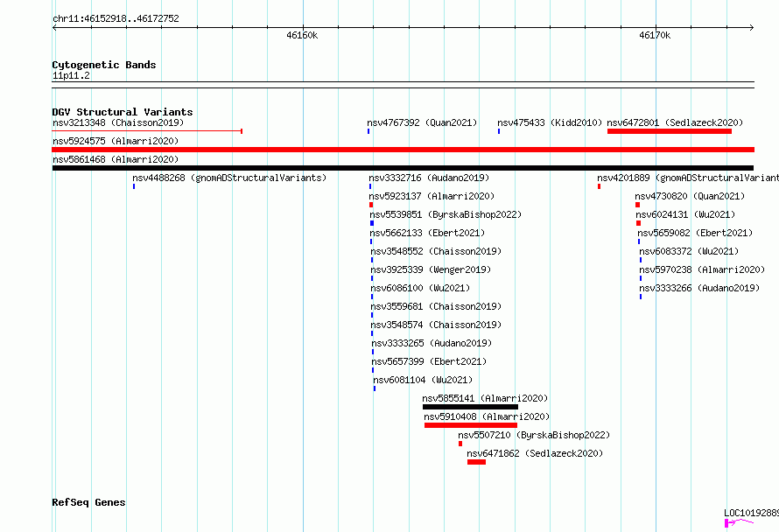Viewport: 779px width, 532px height.
Task: Click nsv5662133 (Ebert2021) label
Action: coord(427,233)
